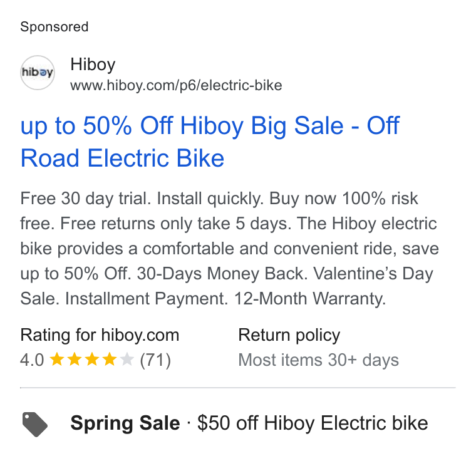The height and width of the screenshot is (461, 476).
Task: Click 'Most items 30+ days' text
Action: [318, 360]
